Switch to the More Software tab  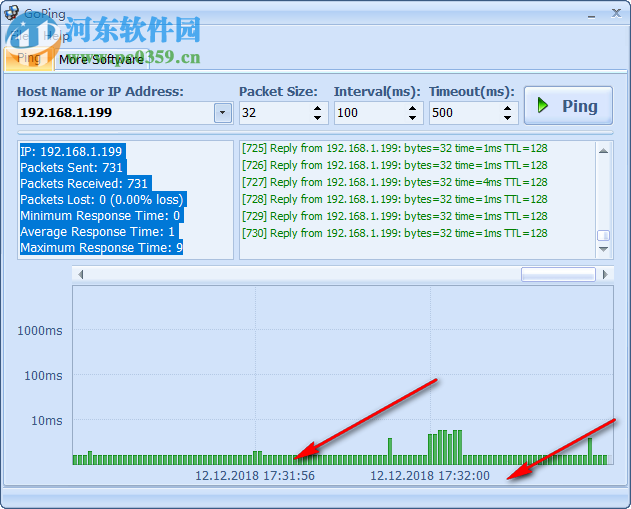click(101, 60)
